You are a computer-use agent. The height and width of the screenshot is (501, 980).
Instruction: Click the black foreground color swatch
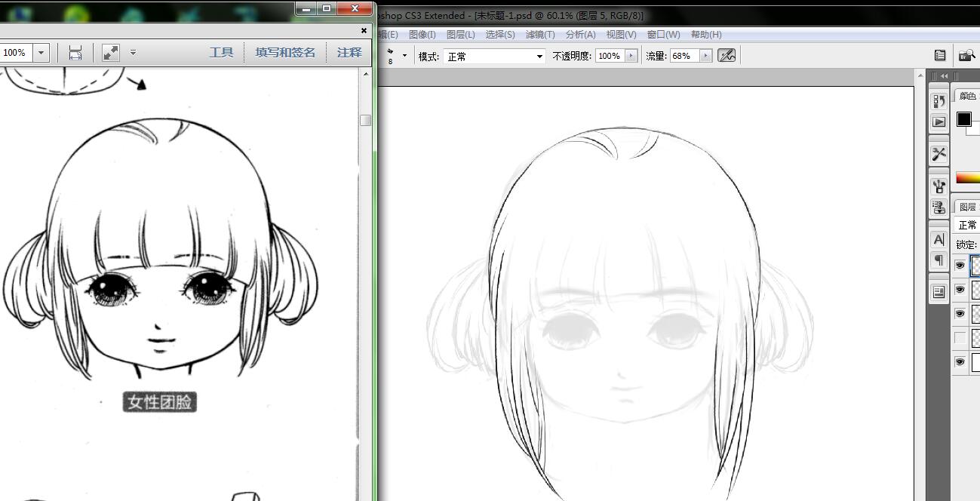pos(964,119)
